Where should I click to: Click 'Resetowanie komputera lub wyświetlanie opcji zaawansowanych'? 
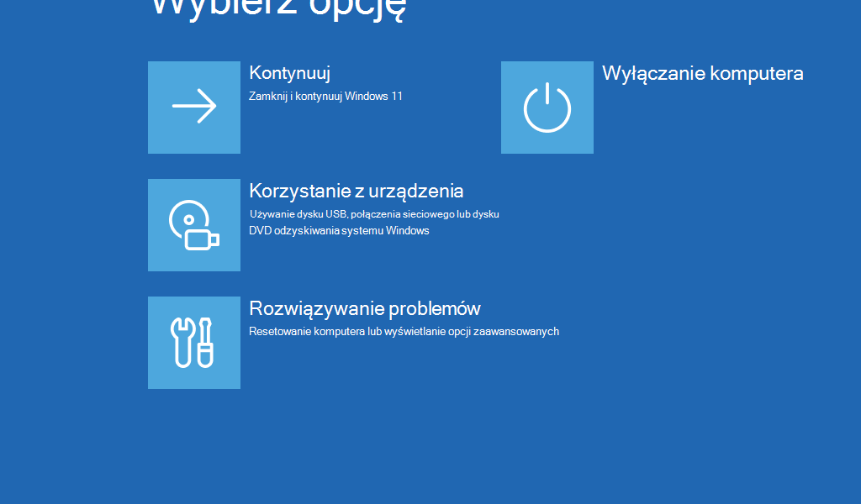(403, 331)
